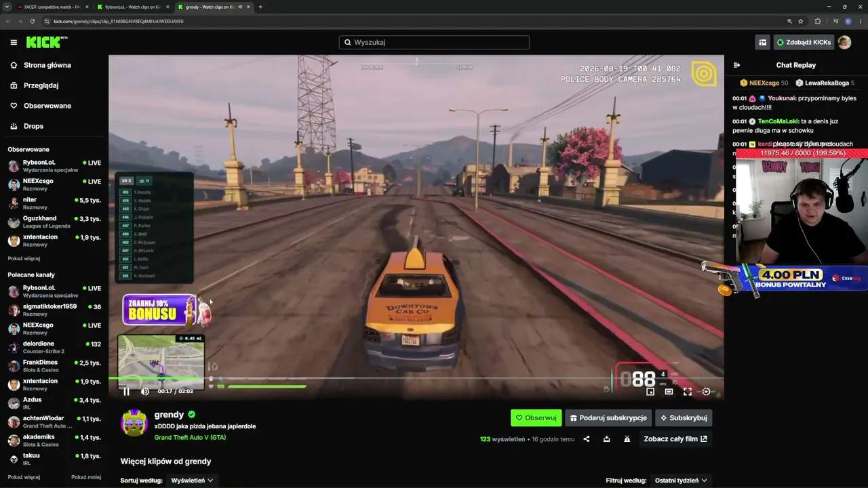Click the browser address bar URL
Screen dimensions: 868x488
119,21
